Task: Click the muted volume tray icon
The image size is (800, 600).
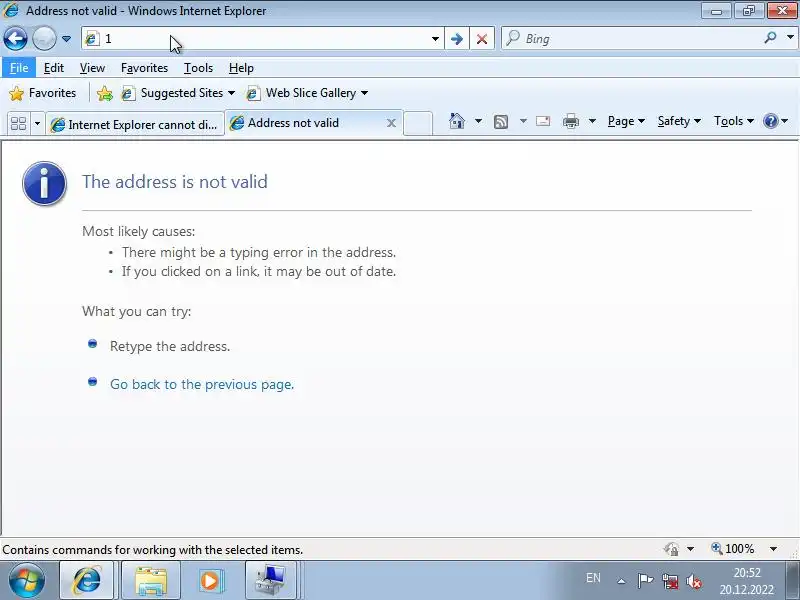Action: pos(694,581)
